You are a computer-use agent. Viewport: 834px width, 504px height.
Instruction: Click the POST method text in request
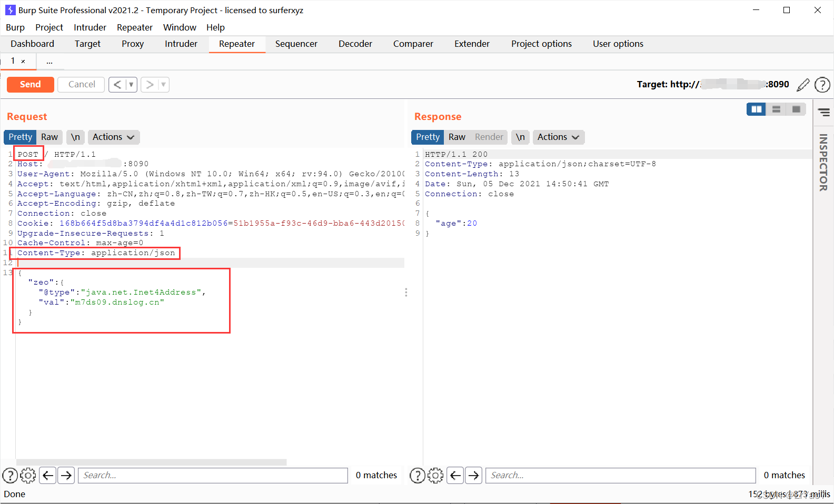click(28, 154)
